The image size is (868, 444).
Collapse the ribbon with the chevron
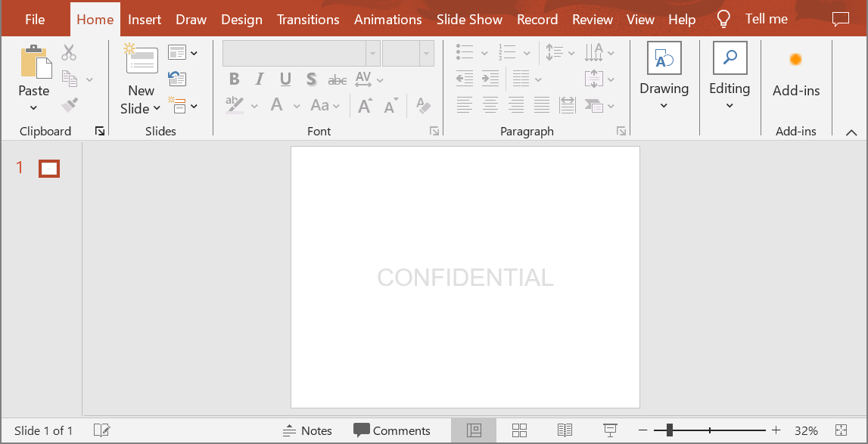(x=851, y=132)
